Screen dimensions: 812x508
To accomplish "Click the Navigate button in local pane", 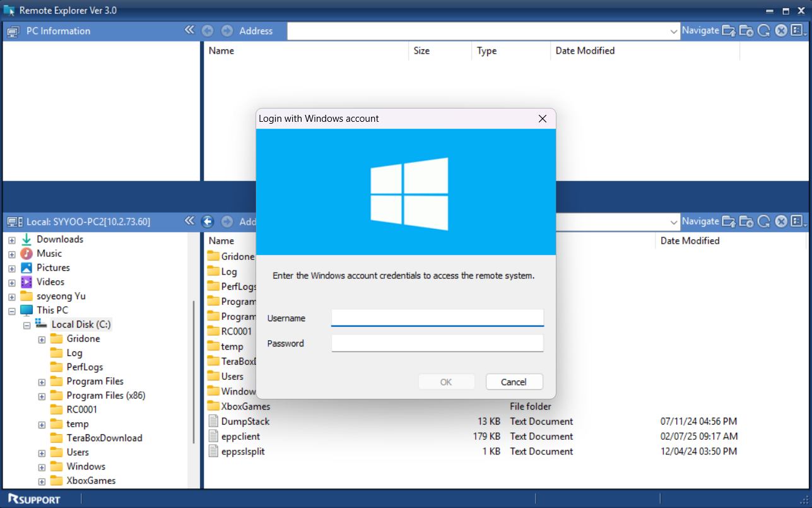I will [x=700, y=222].
